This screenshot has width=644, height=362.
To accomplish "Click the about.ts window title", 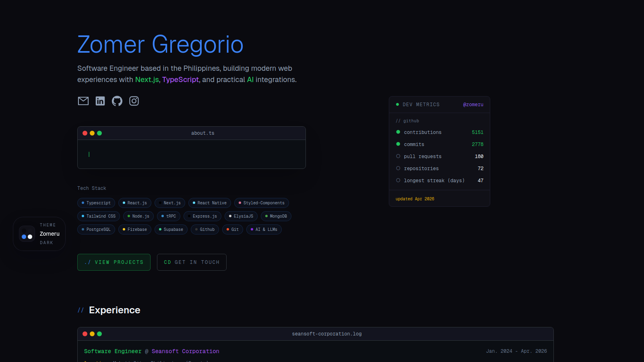I will (x=203, y=133).
